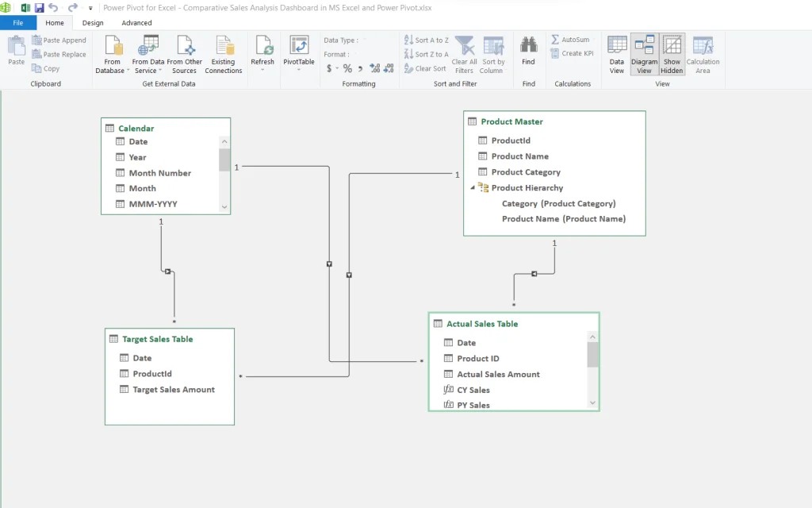Select the Product Master table header
The image size is (812, 508).
coord(554,121)
